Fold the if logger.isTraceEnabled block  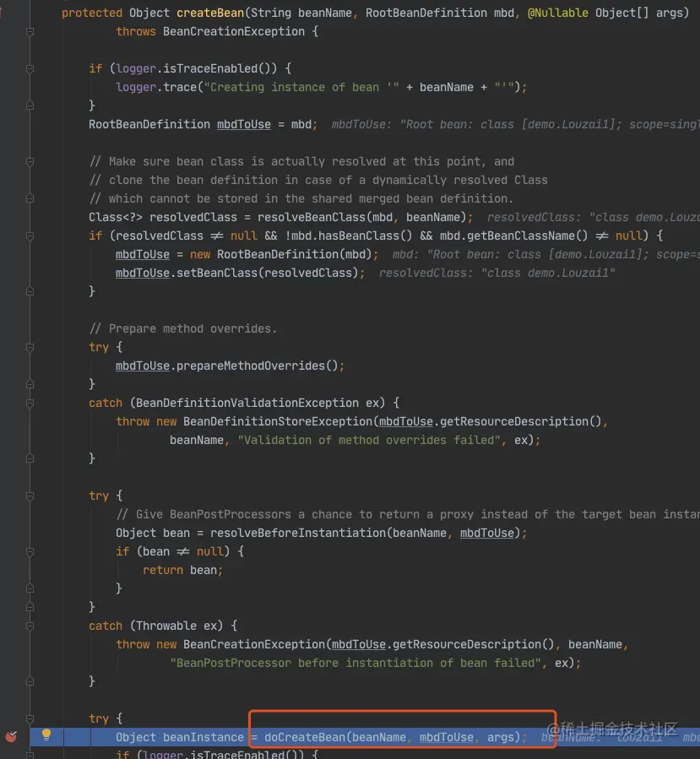click(30, 68)
